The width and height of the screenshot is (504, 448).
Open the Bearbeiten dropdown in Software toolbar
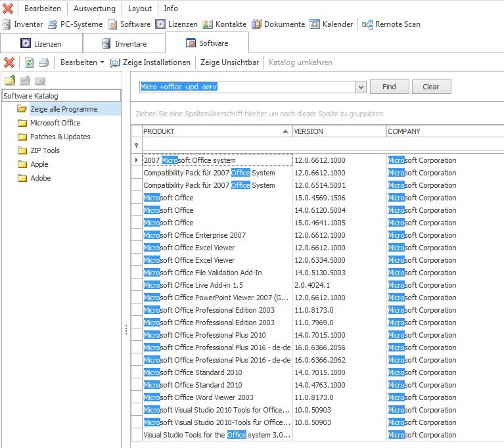(82, 62)
